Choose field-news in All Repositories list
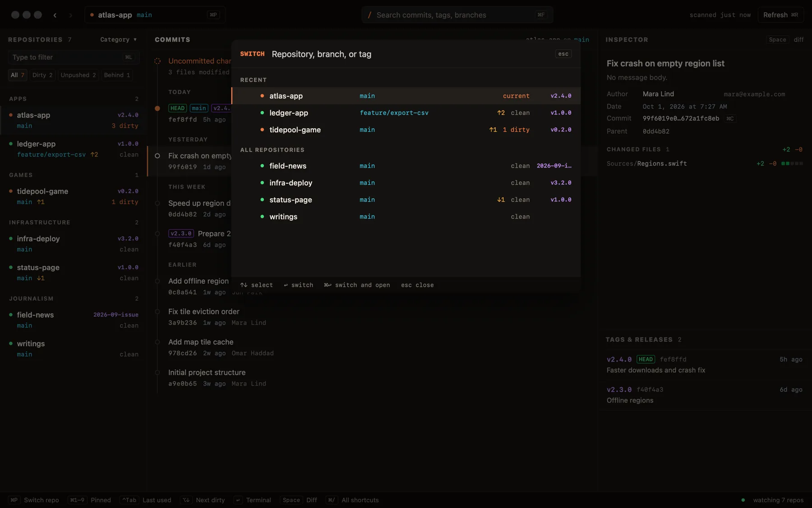 (406, 166)
